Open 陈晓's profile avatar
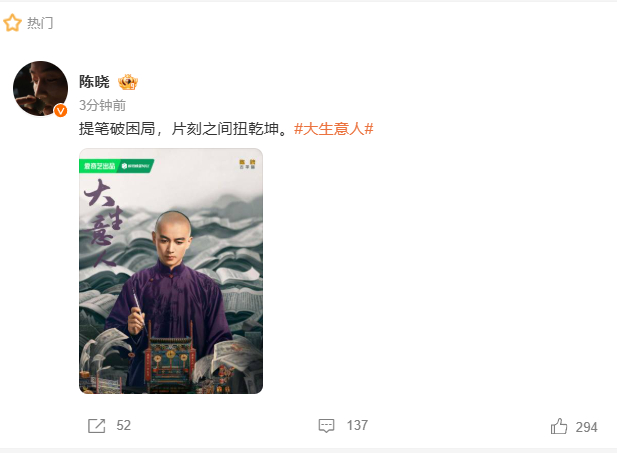Screen dimensions: 617x453 pyautogui.click(x=40, y=89)
